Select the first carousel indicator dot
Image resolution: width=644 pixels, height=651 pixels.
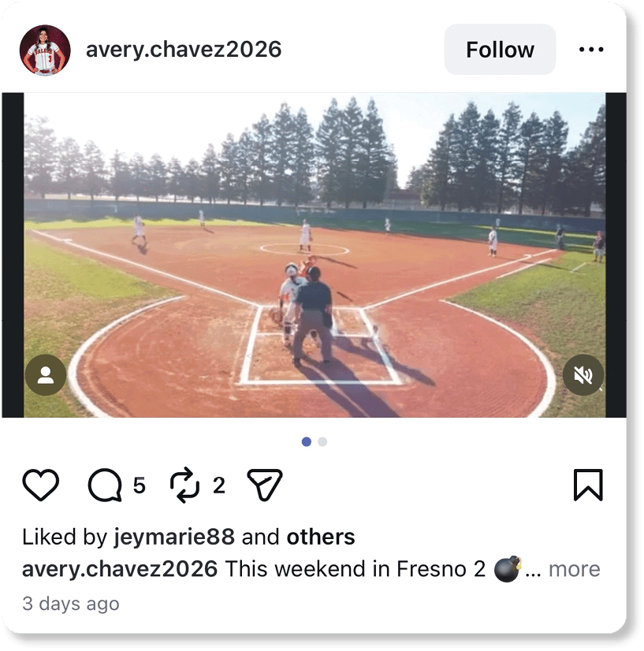[x=307, y=441]
